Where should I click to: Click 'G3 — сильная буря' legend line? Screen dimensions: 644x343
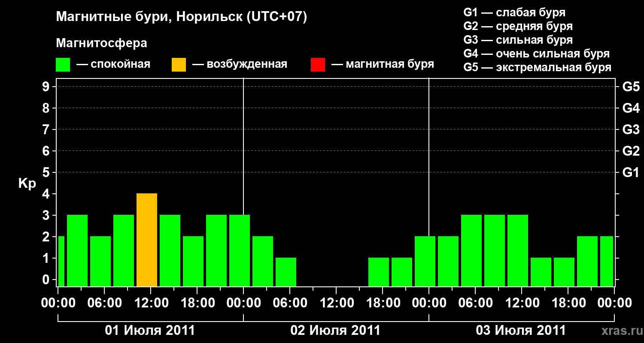[x=518, y=40]
